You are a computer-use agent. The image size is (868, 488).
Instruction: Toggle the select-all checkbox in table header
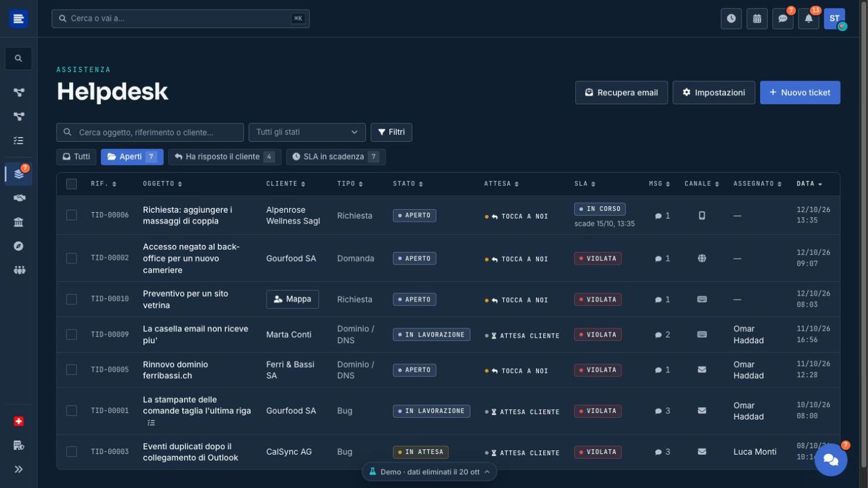(72, 184)
